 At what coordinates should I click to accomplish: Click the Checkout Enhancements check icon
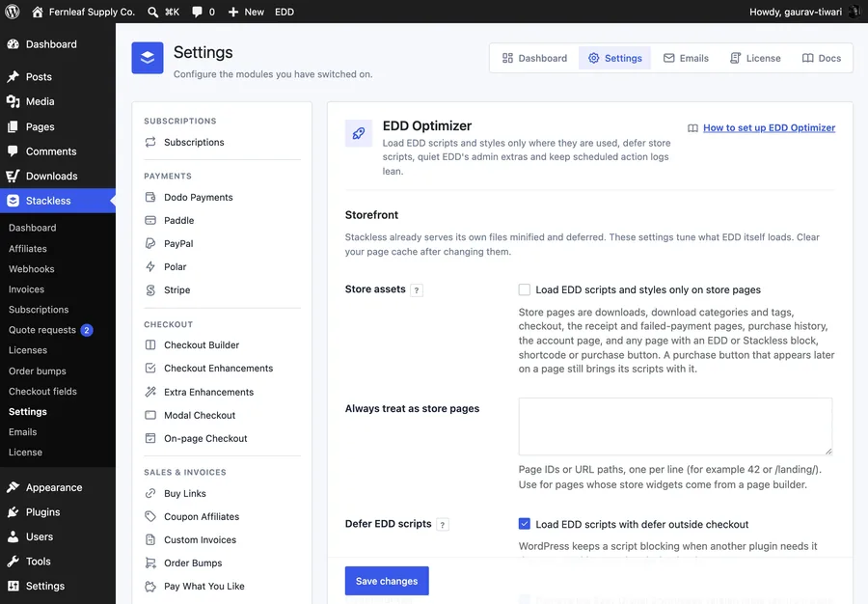(x=150, y=369)
